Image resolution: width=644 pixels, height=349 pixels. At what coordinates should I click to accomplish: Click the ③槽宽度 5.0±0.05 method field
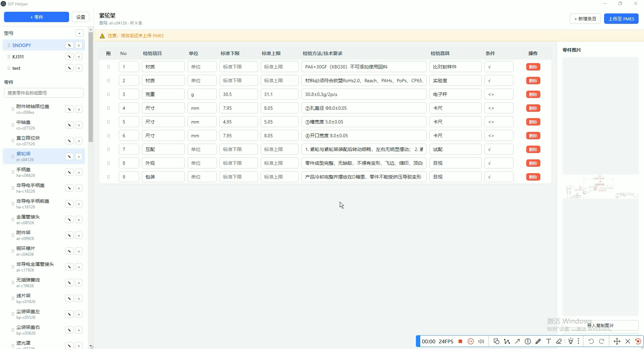click(364, 122)
